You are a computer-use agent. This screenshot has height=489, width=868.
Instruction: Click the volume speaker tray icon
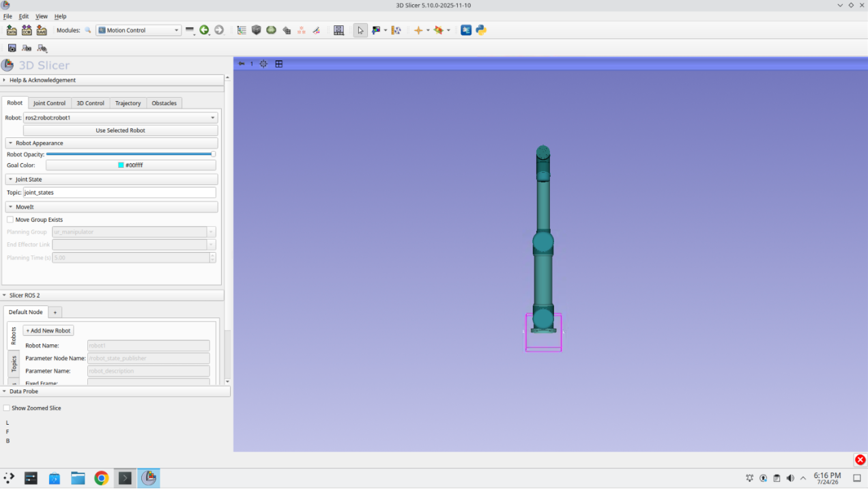click(x=790, y=478)
